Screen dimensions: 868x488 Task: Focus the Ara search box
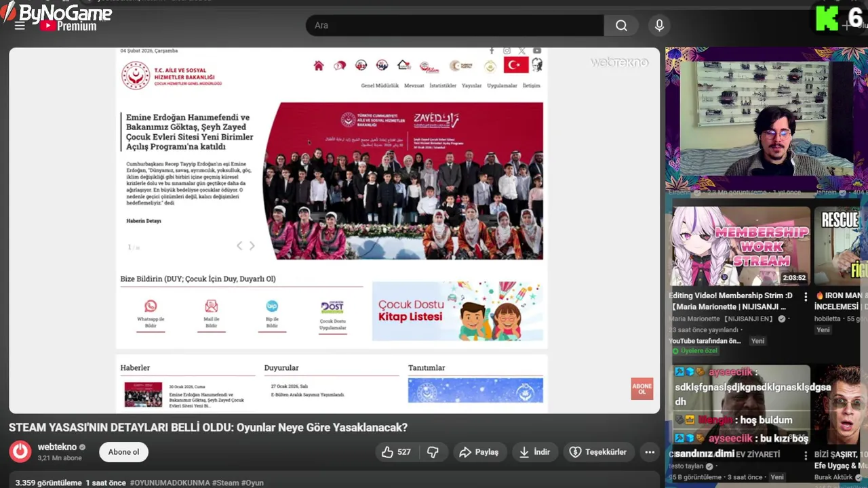[x=455, y=25]
